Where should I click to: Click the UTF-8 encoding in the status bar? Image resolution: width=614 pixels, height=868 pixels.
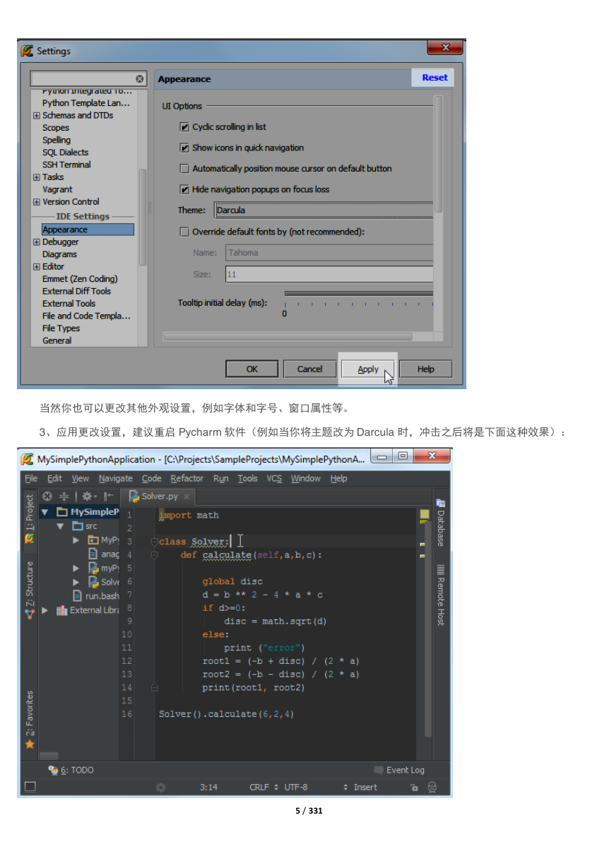point(296,787)
